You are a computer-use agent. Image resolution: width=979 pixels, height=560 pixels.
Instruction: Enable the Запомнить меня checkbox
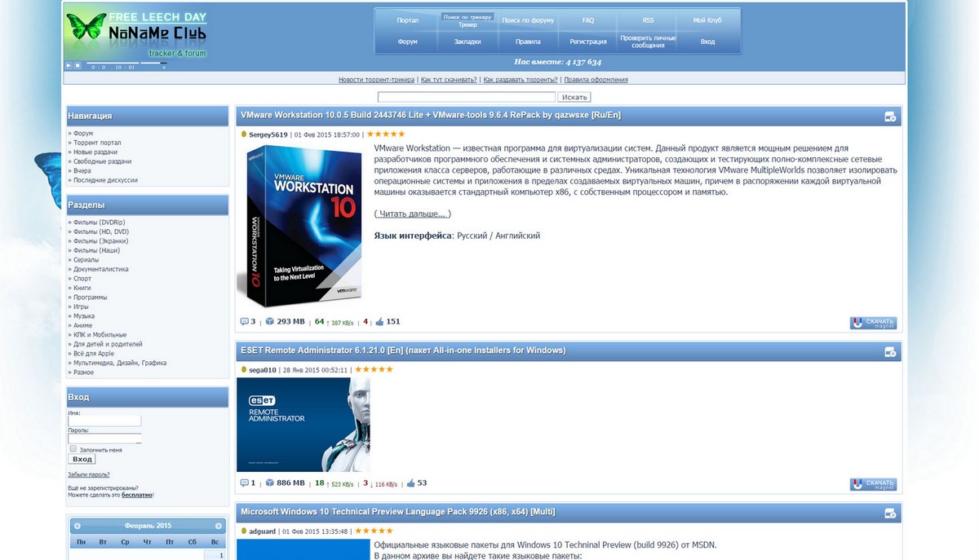tap(73, 448)
